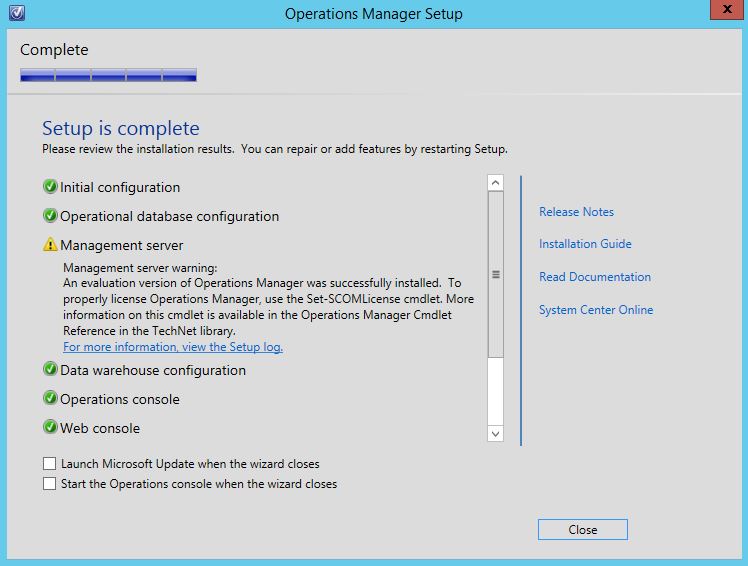Visit the System Center Online link
The height and width of the screenshot is (566, 748).
[x=595, y=310]
